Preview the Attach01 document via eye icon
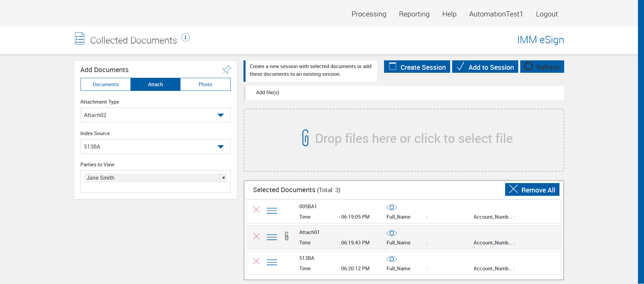This screenshot has width=644, height=284. (391, 233)
